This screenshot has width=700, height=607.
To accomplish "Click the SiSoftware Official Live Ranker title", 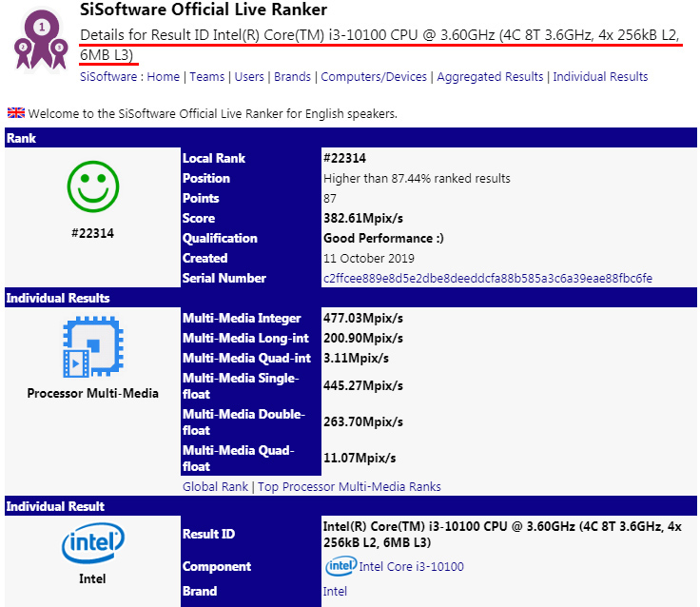I will [204, 10].
